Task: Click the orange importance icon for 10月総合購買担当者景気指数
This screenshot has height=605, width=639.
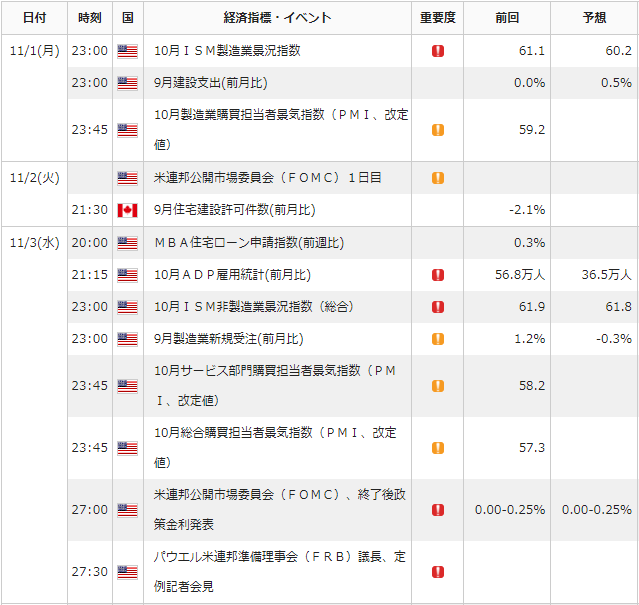Action: tap(438, 448)
